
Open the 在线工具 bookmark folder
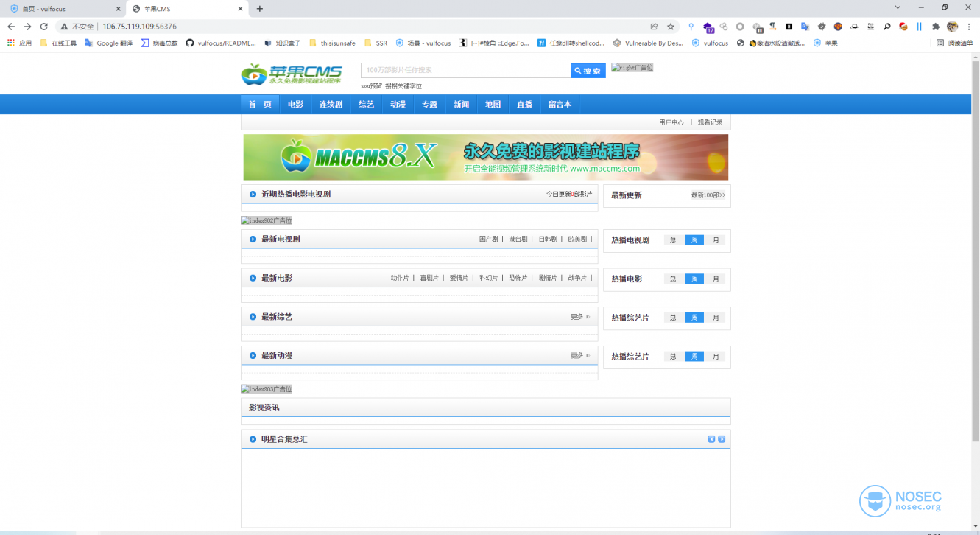coord(58,43)
